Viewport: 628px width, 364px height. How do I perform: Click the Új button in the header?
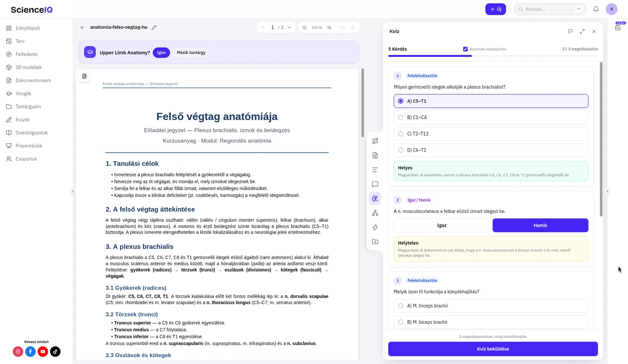click(496, 9)
